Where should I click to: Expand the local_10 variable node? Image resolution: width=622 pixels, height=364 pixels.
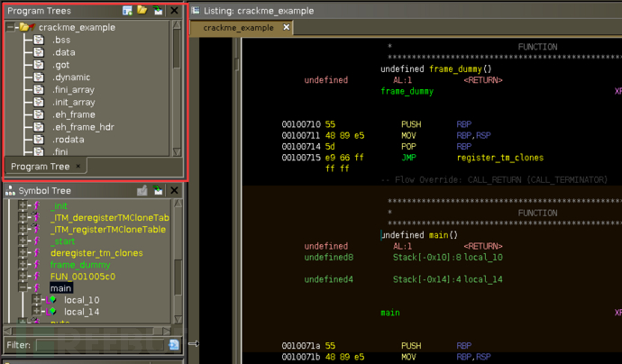(x=36, y=299)
